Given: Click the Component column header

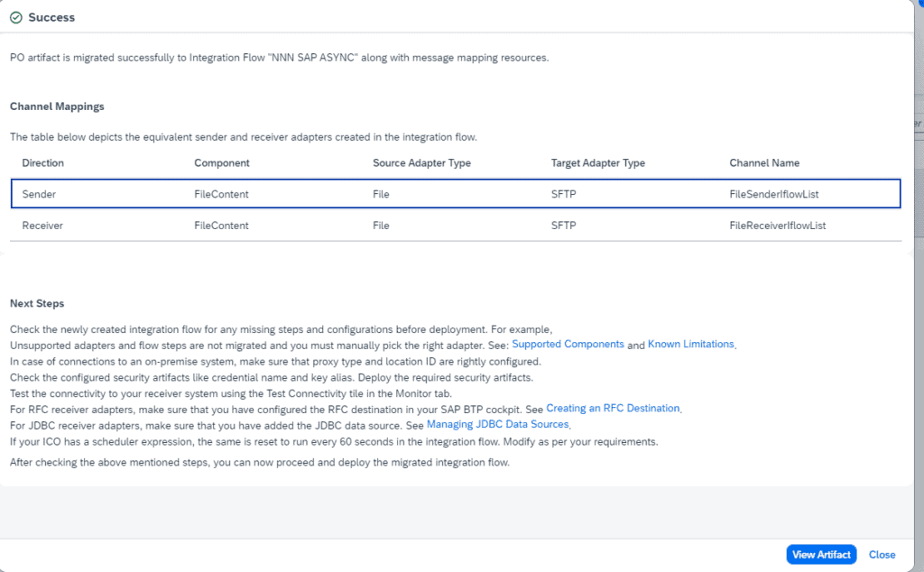Looking at the screenshot, I should pos(222,162).
